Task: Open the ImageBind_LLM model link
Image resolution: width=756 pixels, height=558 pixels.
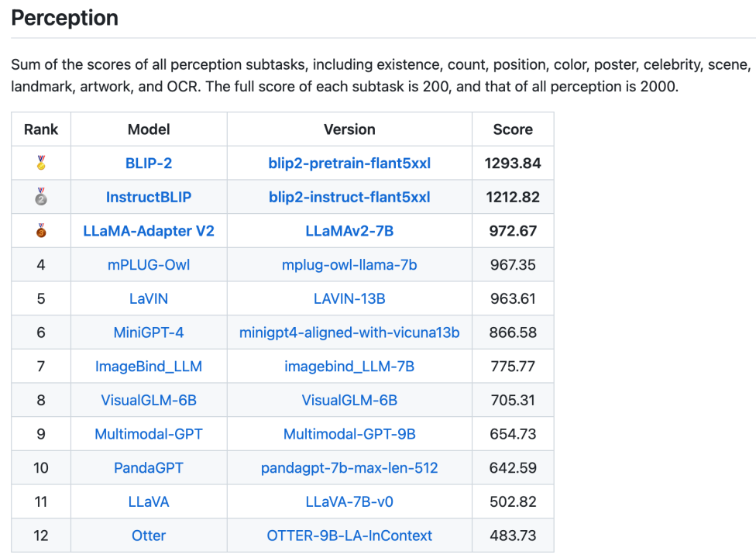Action: pyautogui.click(x=148, y=366)
